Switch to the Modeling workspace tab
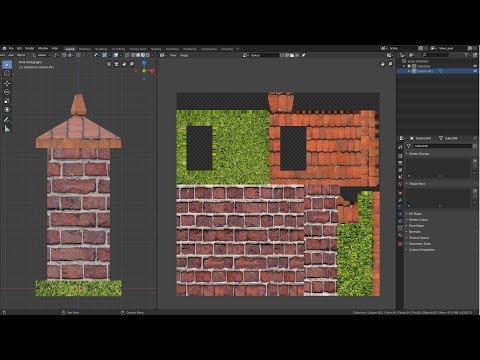This screenshot has height=360, width=480. [x=85, y=49]
